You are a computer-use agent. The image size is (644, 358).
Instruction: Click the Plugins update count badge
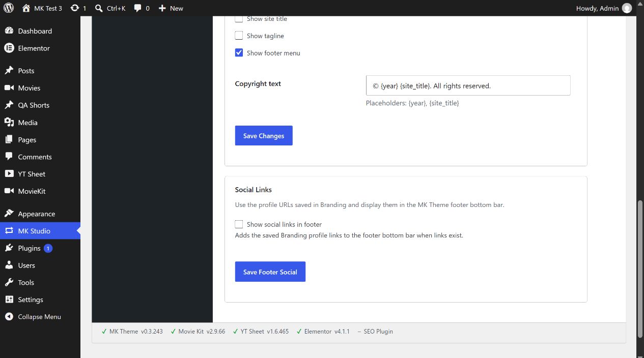point(48,248)
